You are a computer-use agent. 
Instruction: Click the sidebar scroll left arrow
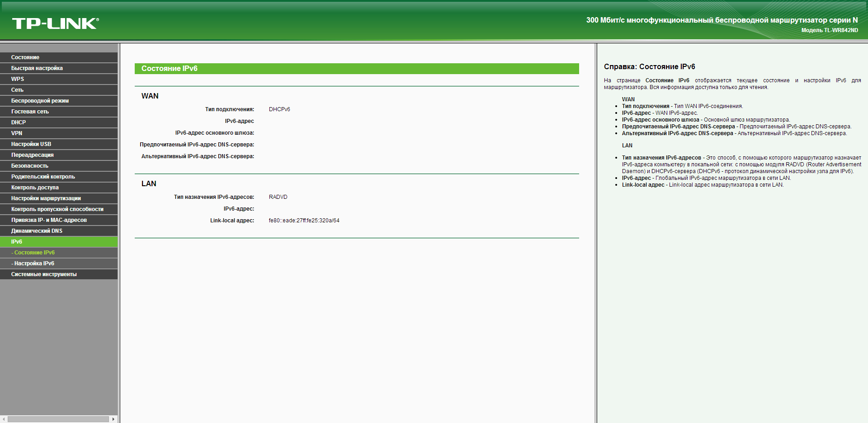point(4,419)
